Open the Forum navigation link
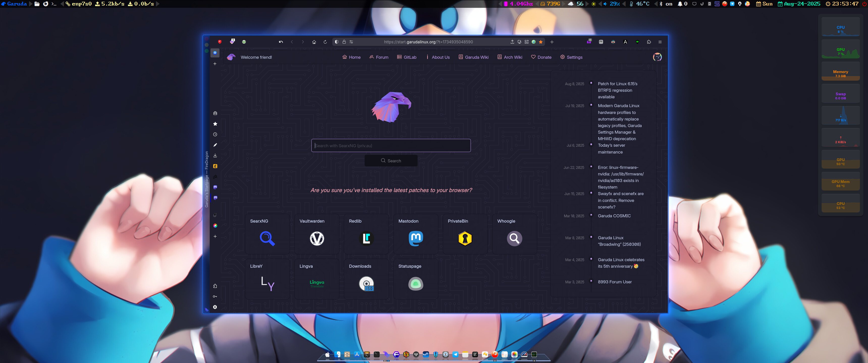The image size is (868, 363). pyautogui.click(x=378, y=57)
